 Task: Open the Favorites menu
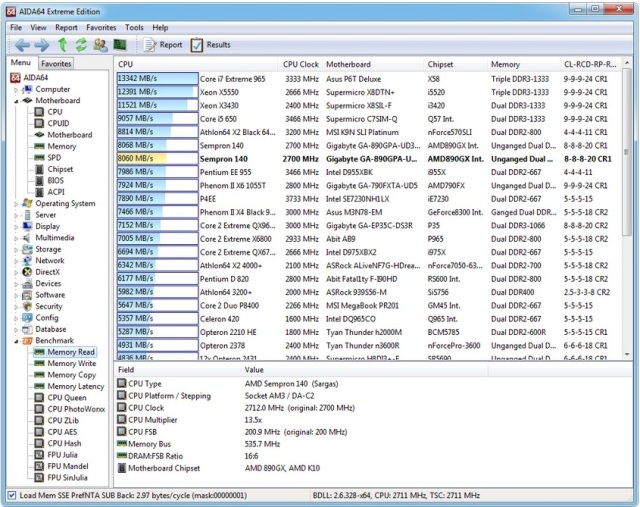101,28
